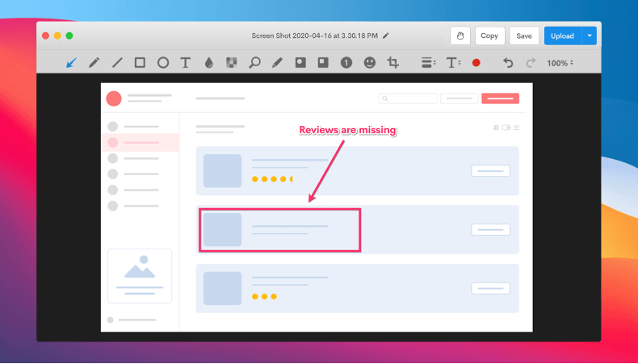The width and height of the screenshot is (638, 364).
Task: Select the Blur droplet tool
Action: point(208,62)
